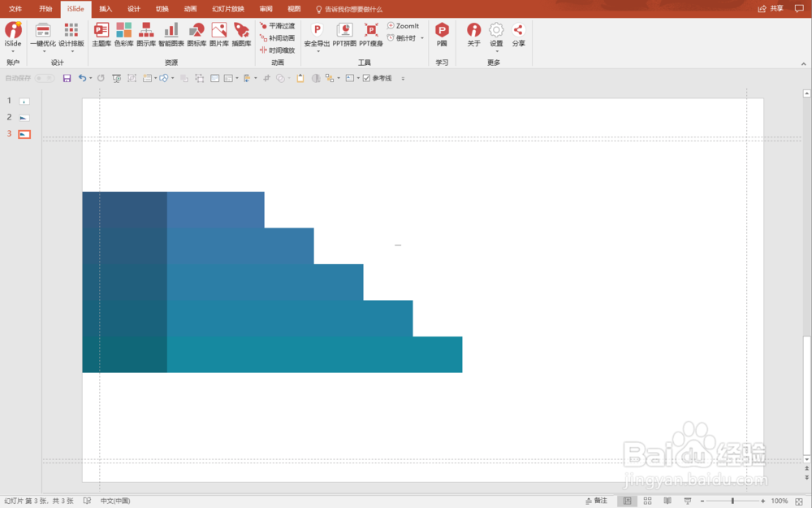Switch to the 开始 home tab
The width and height of the screenshot is (812, 508).
pos(45,9)
